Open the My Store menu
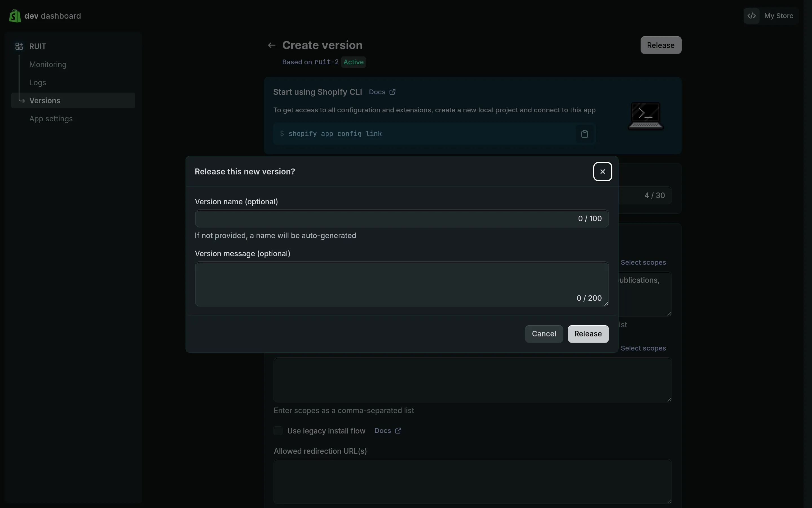This screenshot has height=508, width=812. tap(771, 16)
